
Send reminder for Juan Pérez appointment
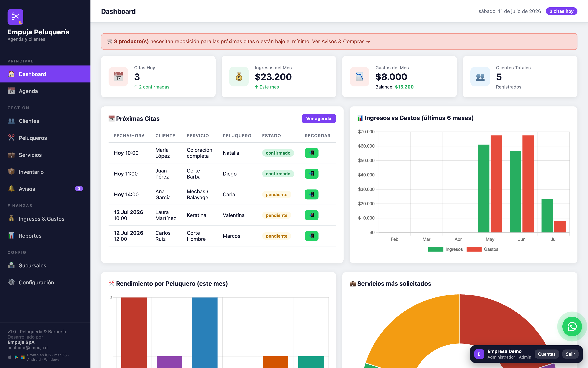[312, 174]
